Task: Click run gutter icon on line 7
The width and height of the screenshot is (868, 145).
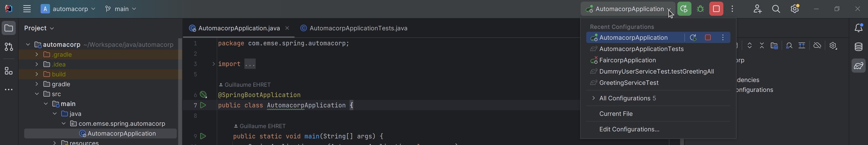Action: pos(203,105)
